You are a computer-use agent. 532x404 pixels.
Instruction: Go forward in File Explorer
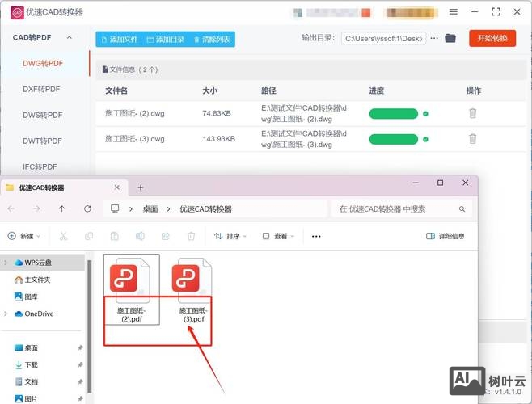point(36,208)
